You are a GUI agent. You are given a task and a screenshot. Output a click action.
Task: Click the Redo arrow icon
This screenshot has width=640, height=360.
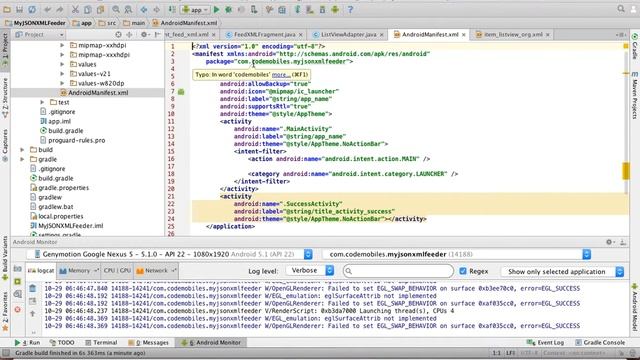[60, 9]
